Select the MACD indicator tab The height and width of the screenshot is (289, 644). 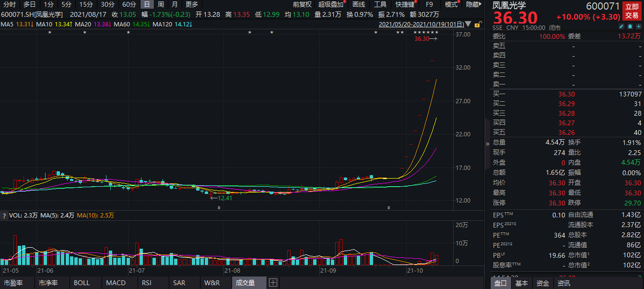pyautogui.click(x=116, y=283)
